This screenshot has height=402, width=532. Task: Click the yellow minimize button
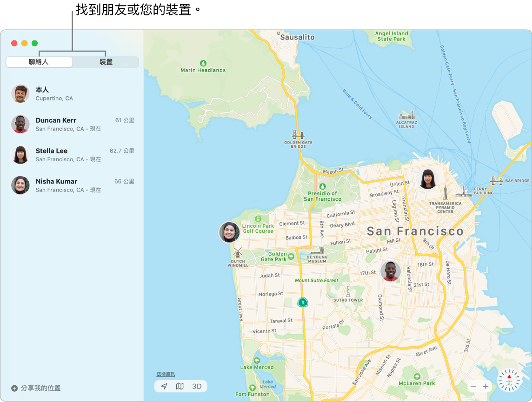coord(24,42)
